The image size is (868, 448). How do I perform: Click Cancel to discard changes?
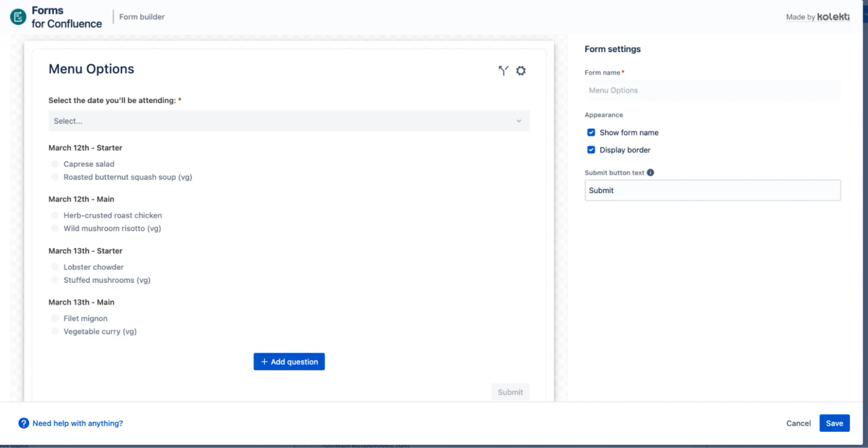click(799, 423)
